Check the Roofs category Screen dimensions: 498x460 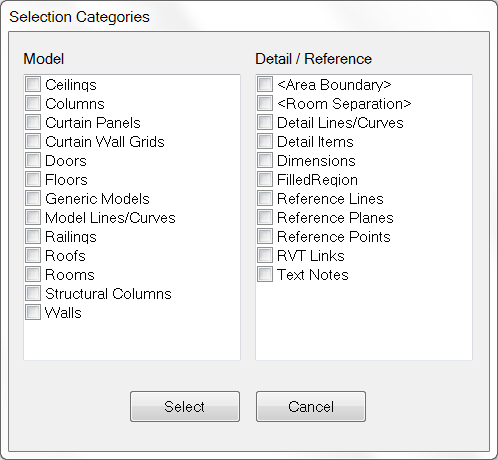tap(33, 255)
